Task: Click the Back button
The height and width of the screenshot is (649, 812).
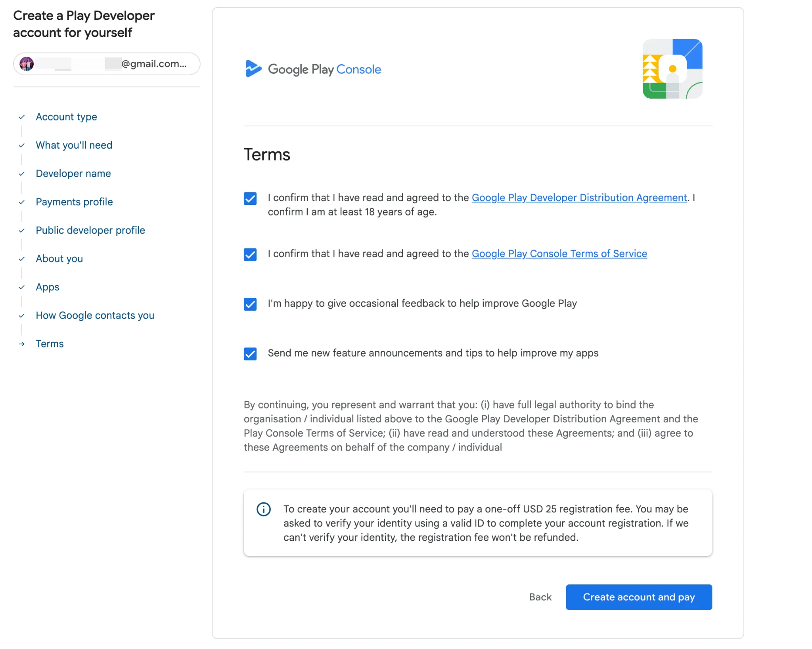Action: [x=540, y=597]
